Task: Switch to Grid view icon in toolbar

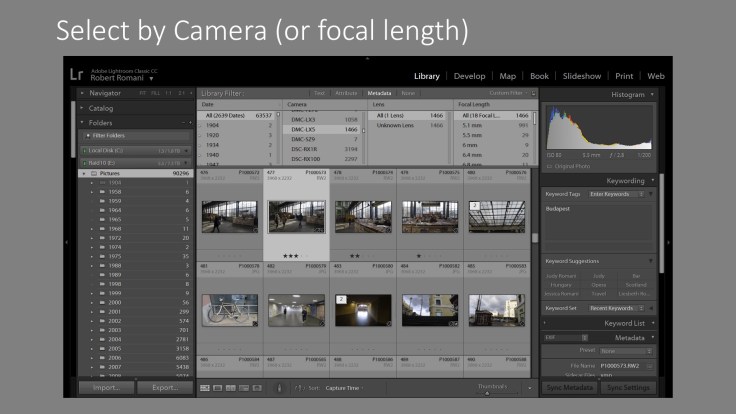Action: coord(205,387)
